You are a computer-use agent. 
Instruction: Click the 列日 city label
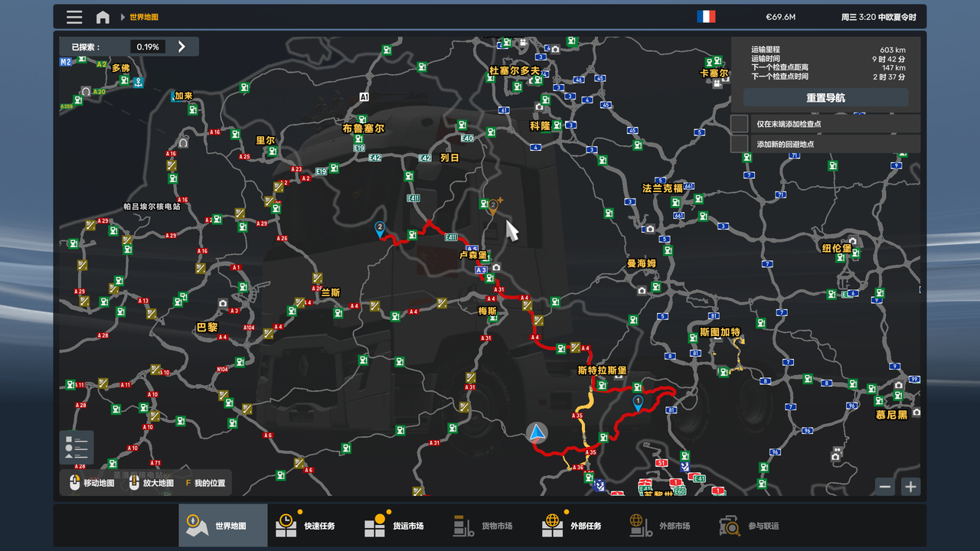pos(449,158)
